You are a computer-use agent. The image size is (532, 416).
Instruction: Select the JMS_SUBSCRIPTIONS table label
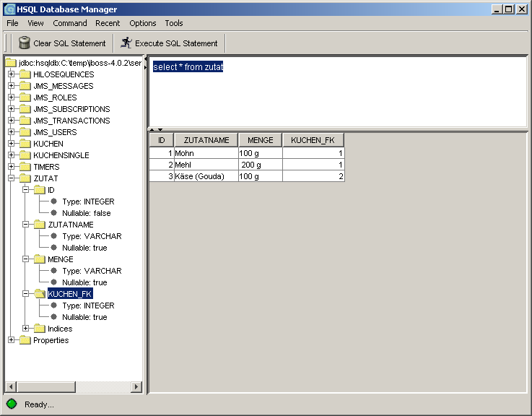coord(71,109)
